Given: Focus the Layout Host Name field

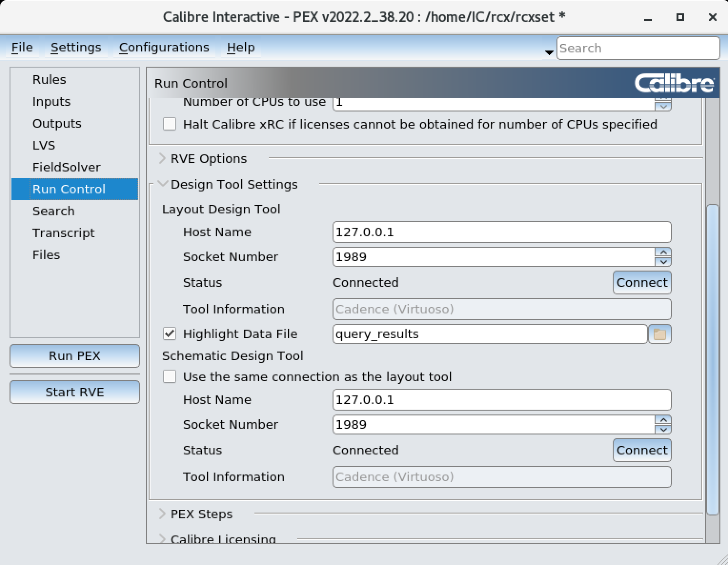Looking at the screenshot, I should click(x=502, y=232).
